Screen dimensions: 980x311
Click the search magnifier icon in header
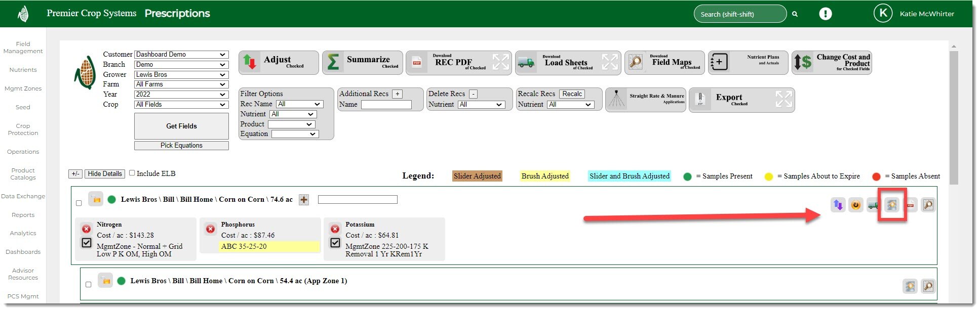coord(795,14)
